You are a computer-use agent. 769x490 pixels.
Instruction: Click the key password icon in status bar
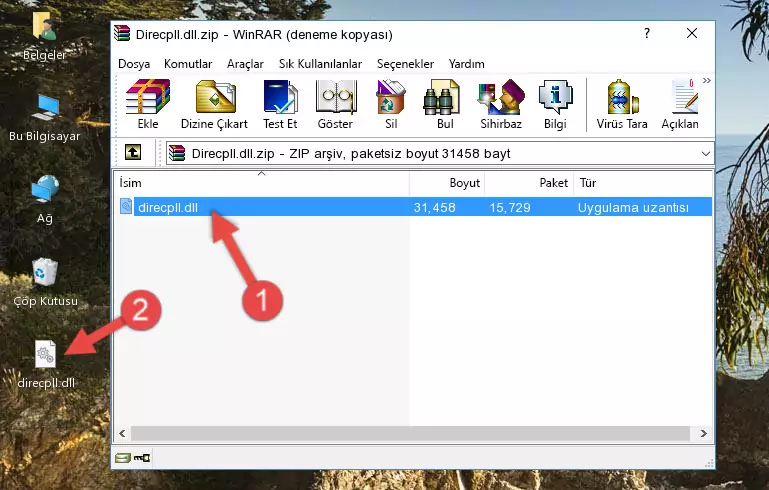pyautogui.click(x=142, y=458)
